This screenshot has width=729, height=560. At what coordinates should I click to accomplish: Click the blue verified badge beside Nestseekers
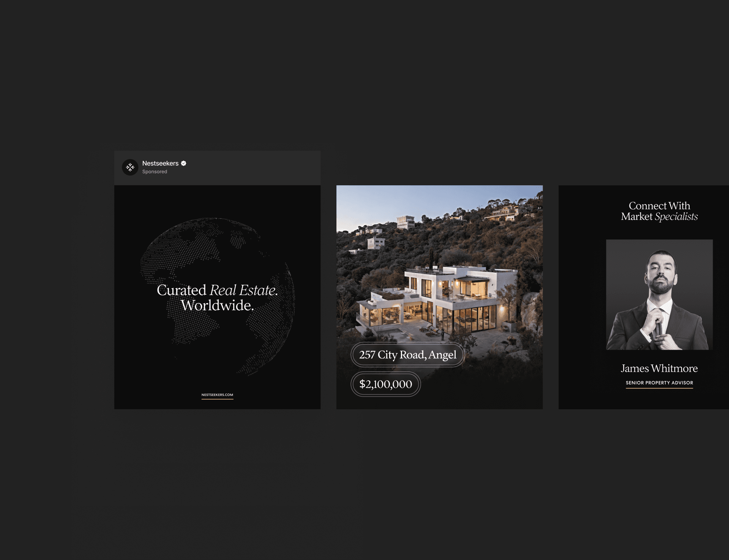pos(184,163)
